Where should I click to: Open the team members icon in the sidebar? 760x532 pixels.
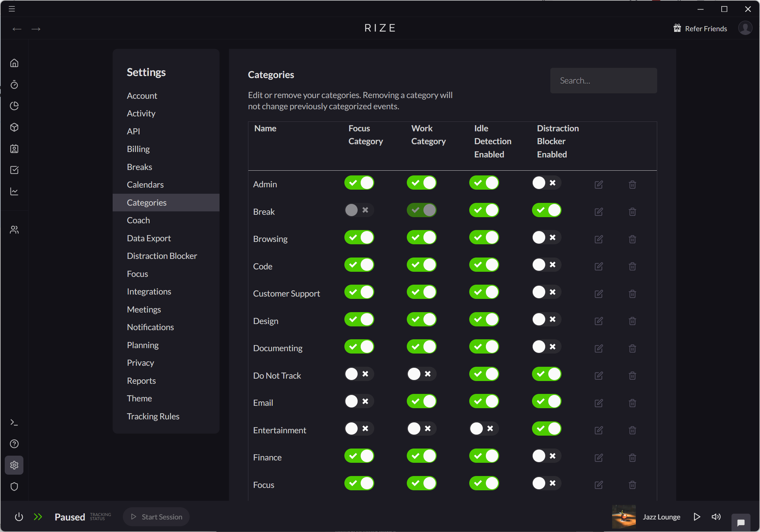[14, 229]
